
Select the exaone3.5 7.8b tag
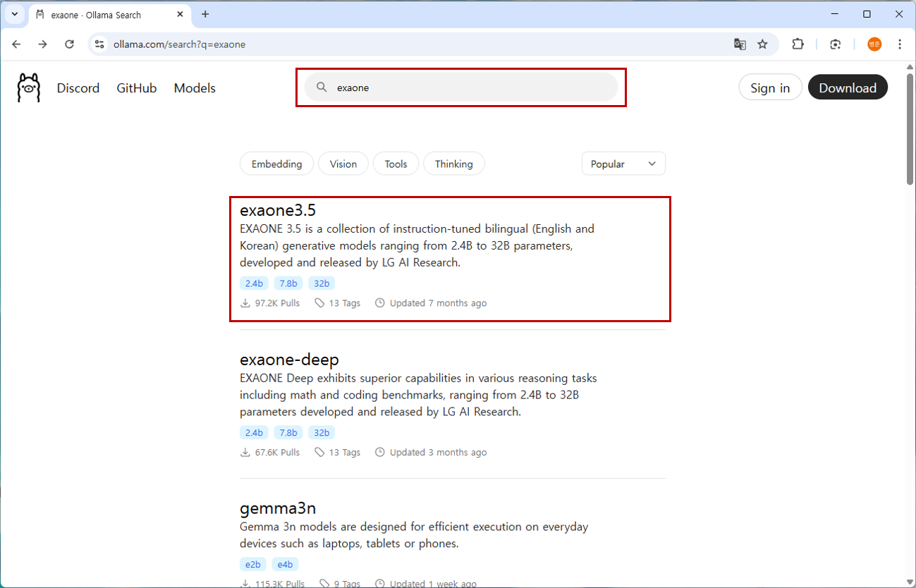(288, 283)
